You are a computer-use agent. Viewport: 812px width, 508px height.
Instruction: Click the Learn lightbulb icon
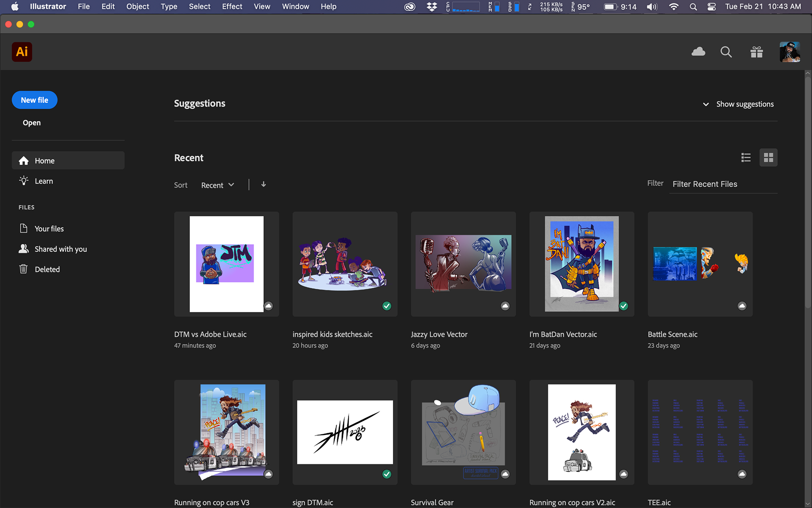24,181
